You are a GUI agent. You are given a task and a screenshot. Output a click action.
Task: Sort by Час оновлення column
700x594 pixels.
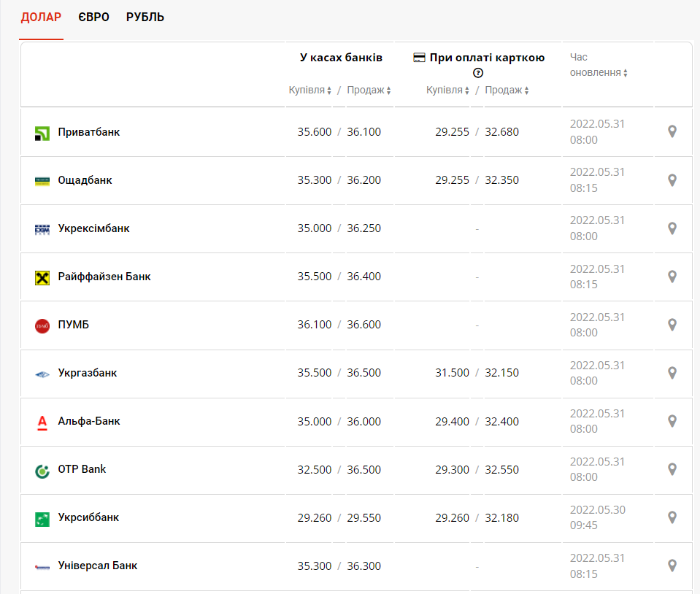click(599, 73)
